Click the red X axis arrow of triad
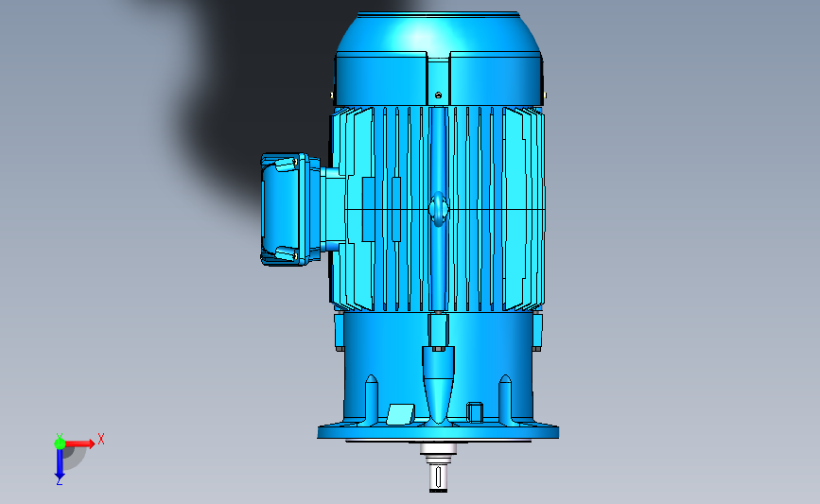Image resolution: width=820 pixels, height=504 pixels. (x=79, y=443)
